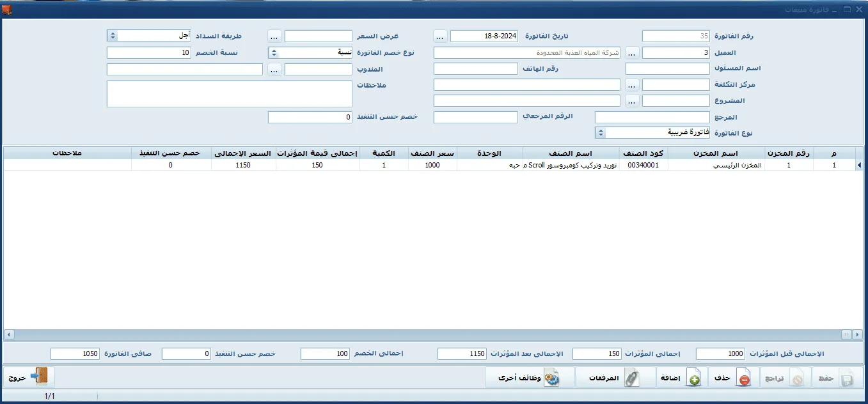
Task: Open the طريقة السداد payment method dropdown
Action: click(112, 36)
